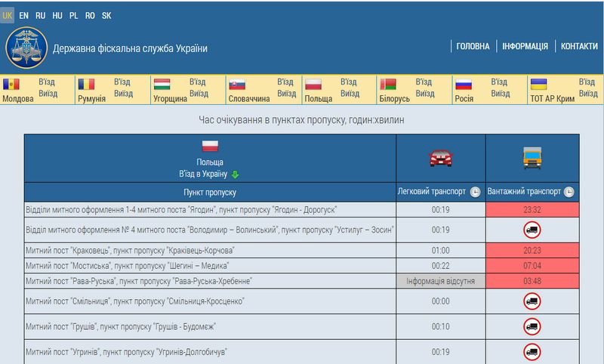Screen dimensions: 604x364
Task: Switch language to PL
Action: coord(74,15)
